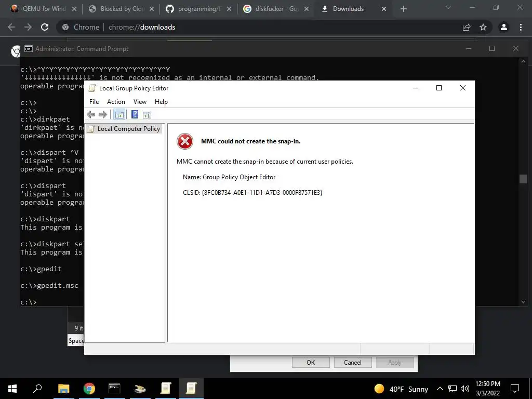Switch to Command Prompt taskbar button
This screenshot has width=532, height=399.
pos(114,389)
